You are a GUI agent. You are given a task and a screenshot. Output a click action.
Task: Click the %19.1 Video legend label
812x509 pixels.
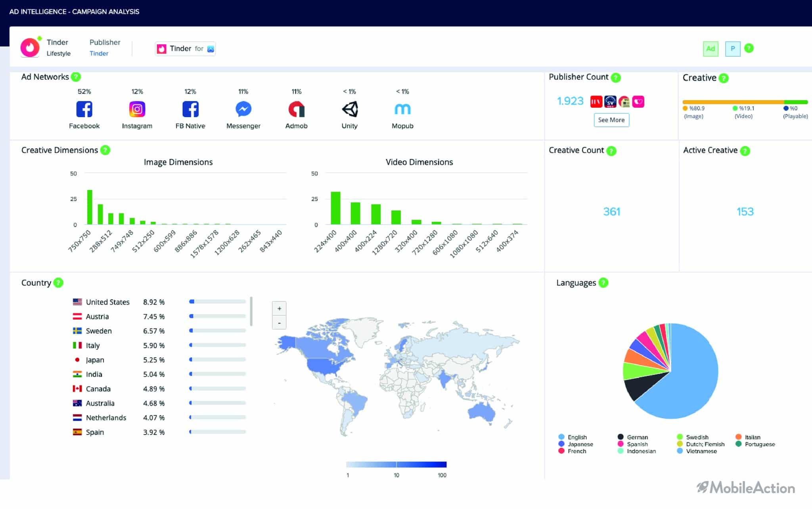(x=743, y=112)
